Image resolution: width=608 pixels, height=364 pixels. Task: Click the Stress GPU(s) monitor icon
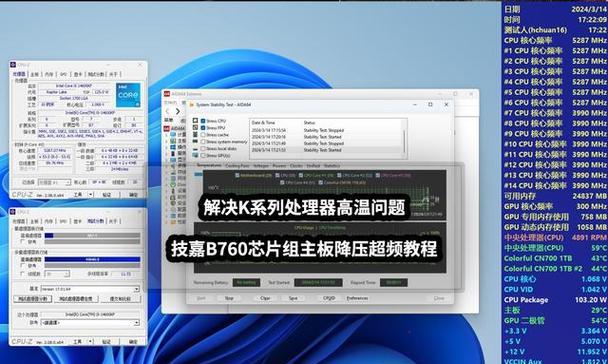click(195, 155)
